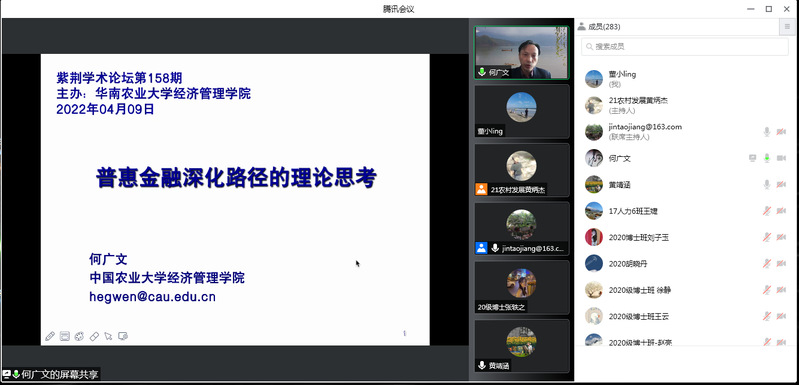Toggle microphone for jintaojiang@163.com in member list
Viewport: 799px width, 385px height.
tap(766, 132)
